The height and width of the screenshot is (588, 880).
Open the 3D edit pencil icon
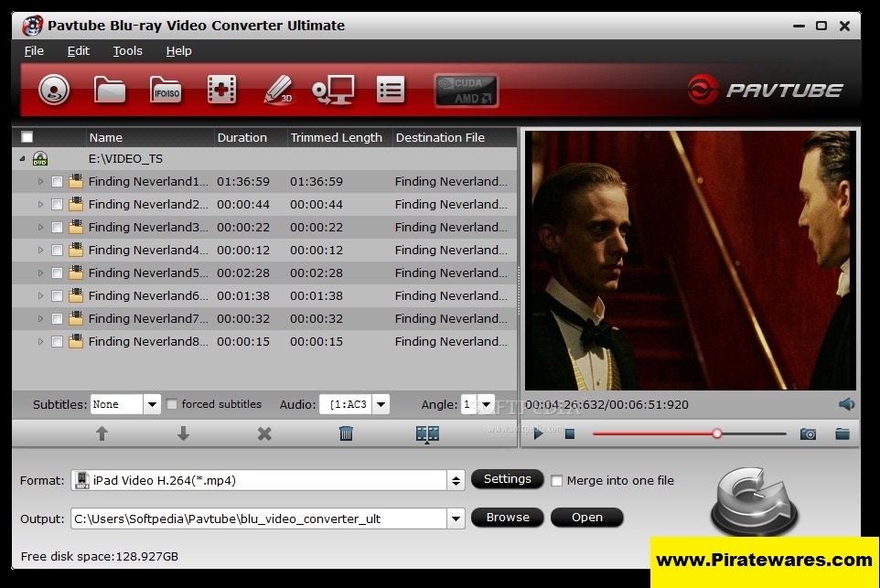(277, 90)
